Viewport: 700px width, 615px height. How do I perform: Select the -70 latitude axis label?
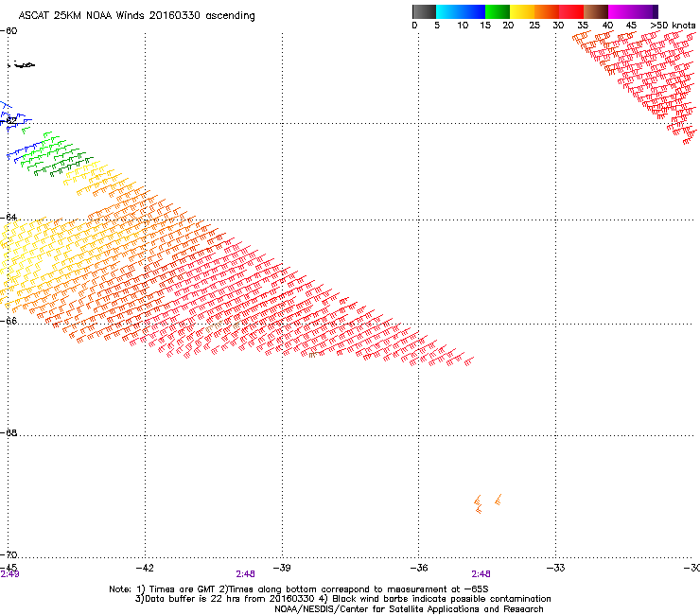pos(9,554)
